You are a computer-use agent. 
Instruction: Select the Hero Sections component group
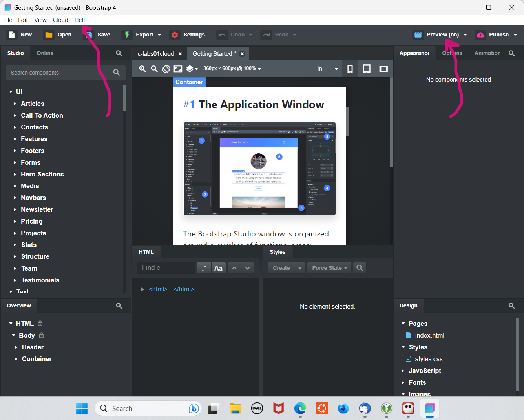coord(42,175)
